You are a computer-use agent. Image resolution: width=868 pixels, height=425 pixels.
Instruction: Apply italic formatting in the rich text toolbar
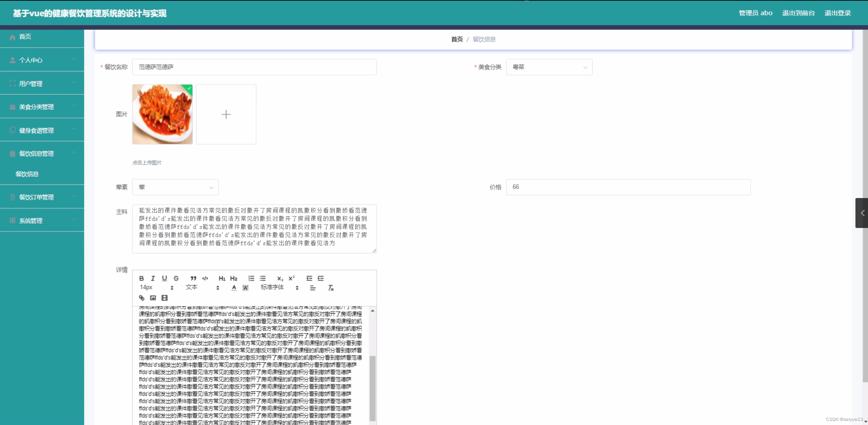tap(153, 278)
